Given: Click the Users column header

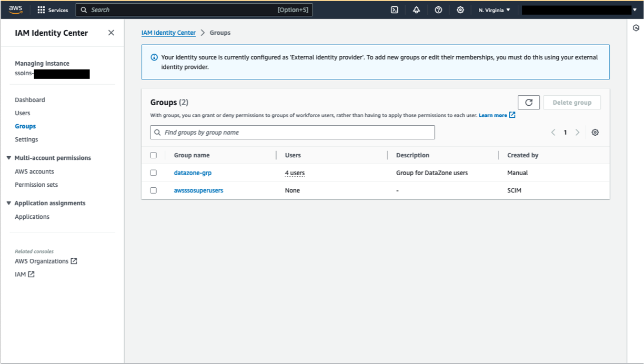Looking at the screenshot, I should pos(293,155).
